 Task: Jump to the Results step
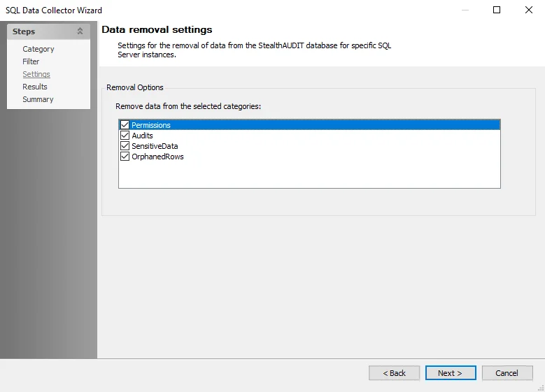[35, 87]
